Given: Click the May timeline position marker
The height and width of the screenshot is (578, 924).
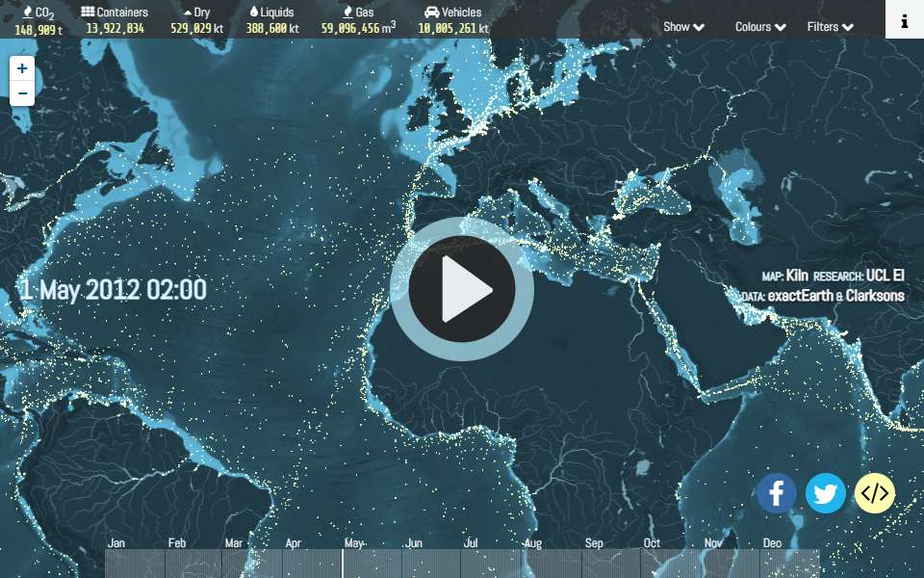Looking at the screenshot, I should [343, 564].
